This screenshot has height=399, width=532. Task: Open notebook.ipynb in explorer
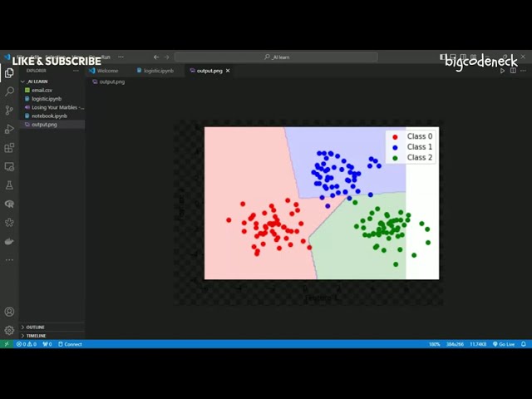(52, 116)
